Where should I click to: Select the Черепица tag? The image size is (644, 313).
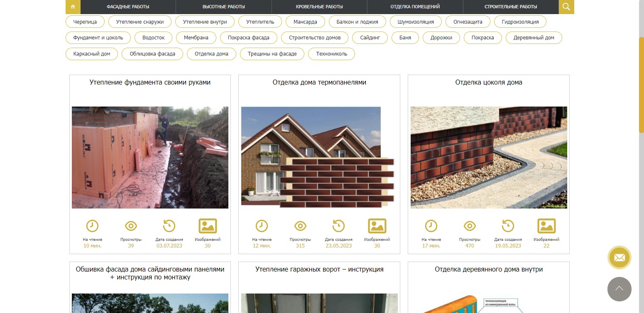[85, 22]
